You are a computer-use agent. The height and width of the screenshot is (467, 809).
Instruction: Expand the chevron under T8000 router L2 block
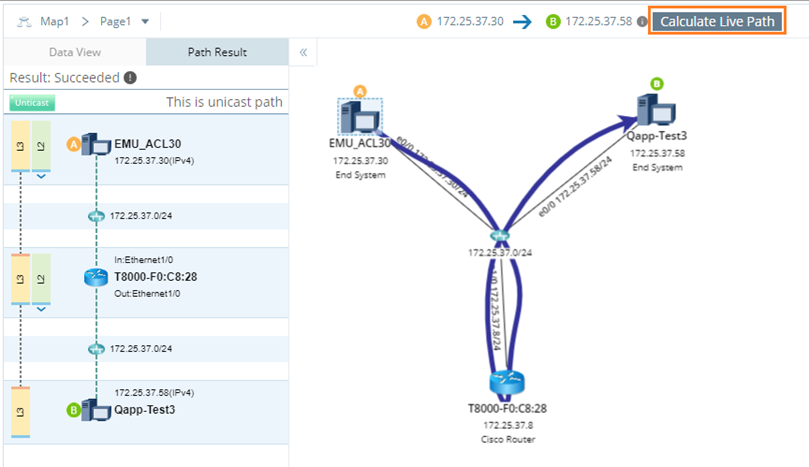click(41, 309)
